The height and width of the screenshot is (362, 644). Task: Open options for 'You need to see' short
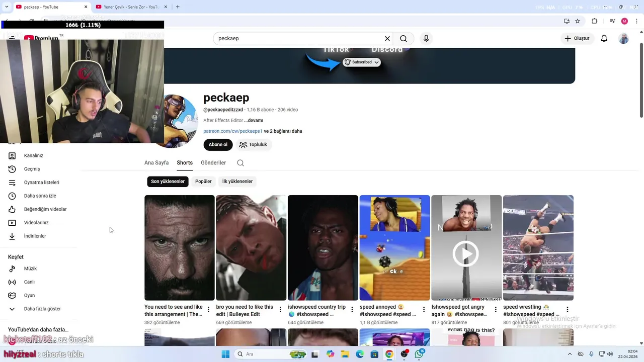(209, 310)
